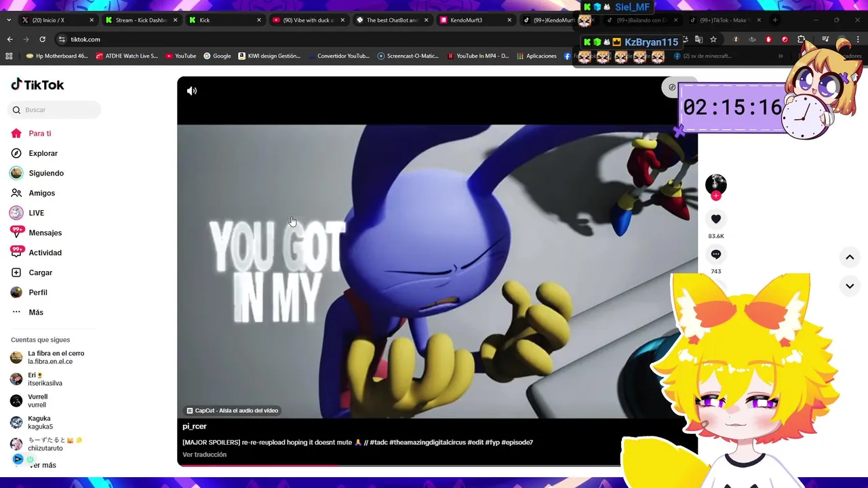Click the CapCut Aísla el audio label
This screenshot has width=868, height=488.
click(x=233, y=411)
